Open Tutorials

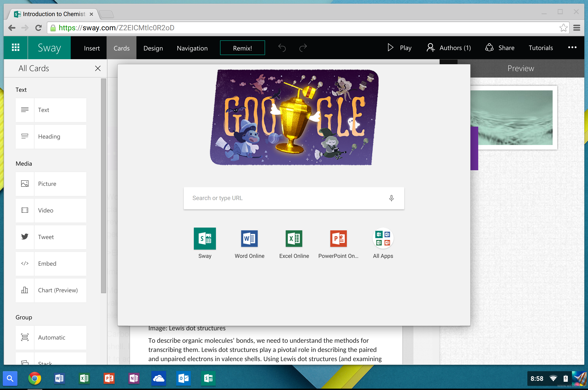(541, 47)
